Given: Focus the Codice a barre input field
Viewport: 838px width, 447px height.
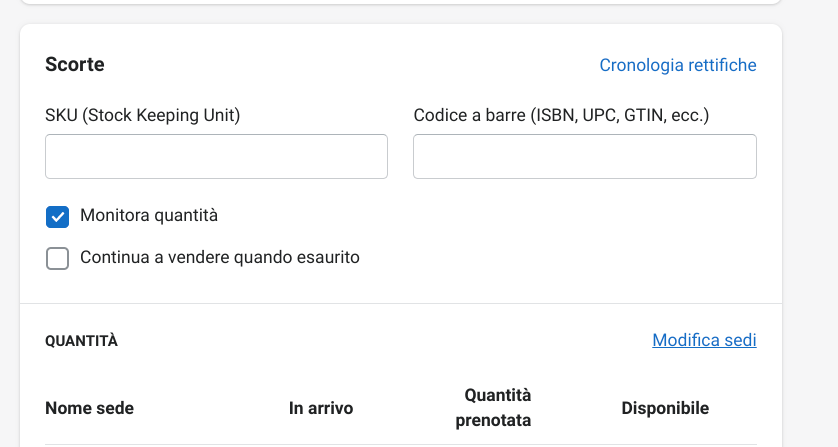Looking at the screenshot, I should (584, 157).
